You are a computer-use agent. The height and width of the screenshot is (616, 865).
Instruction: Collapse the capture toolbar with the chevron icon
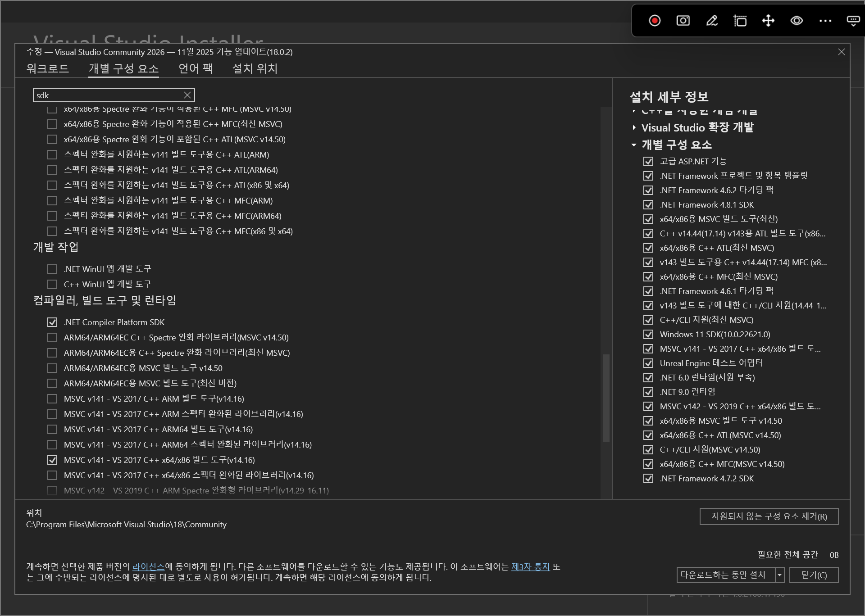[x=854, y=21]
